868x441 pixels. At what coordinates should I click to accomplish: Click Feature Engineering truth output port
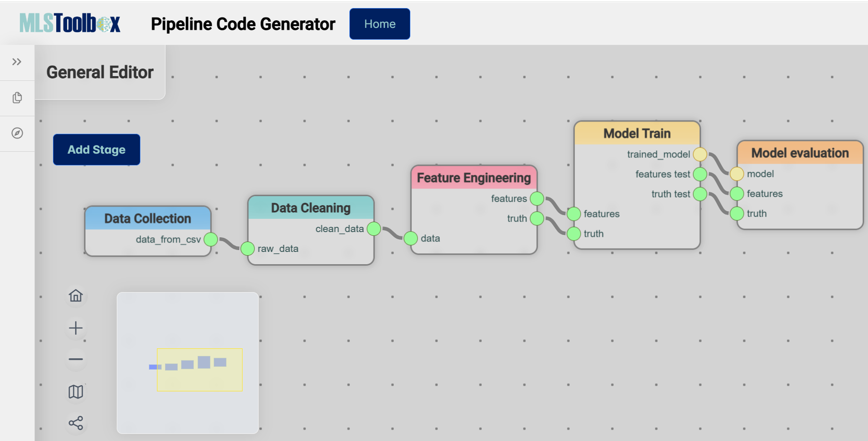tap(537, 218)
